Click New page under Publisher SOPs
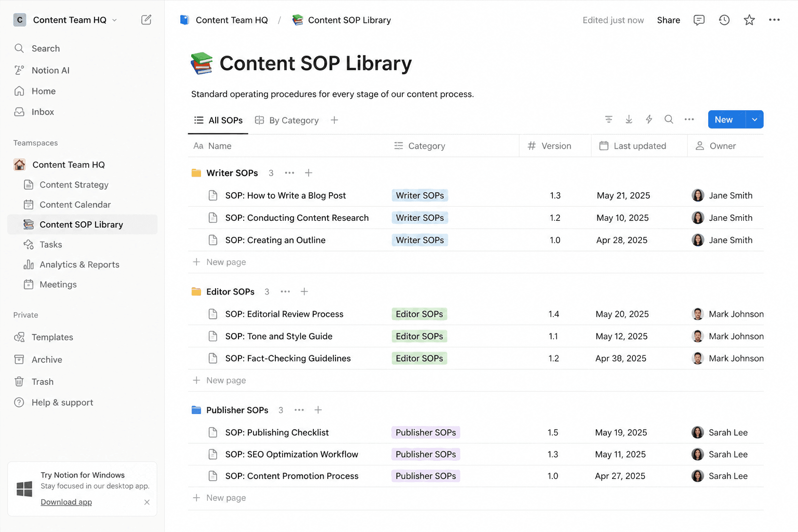Viewport: 798px width, 532px height. (219, 498)
